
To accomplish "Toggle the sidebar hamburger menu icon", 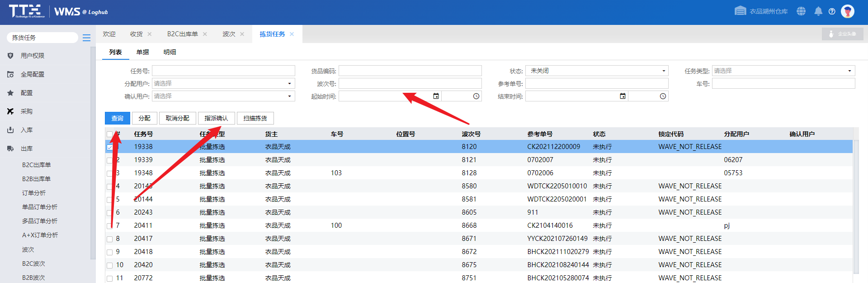I will [x=86, y=38].
